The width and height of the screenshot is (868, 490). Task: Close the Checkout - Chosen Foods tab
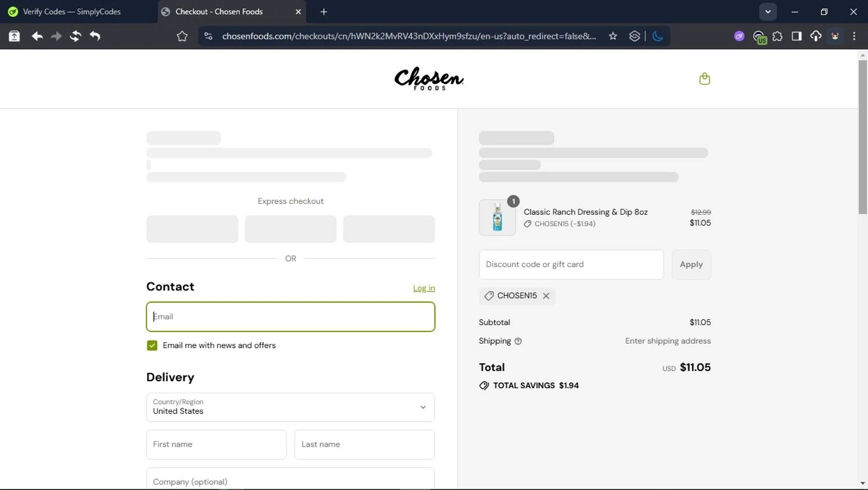coord(299,12)
